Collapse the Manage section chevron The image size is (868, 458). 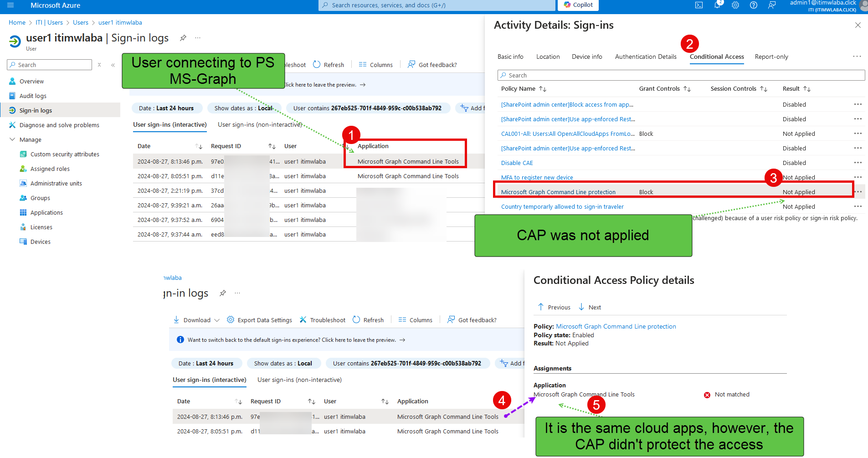[12, 139]
